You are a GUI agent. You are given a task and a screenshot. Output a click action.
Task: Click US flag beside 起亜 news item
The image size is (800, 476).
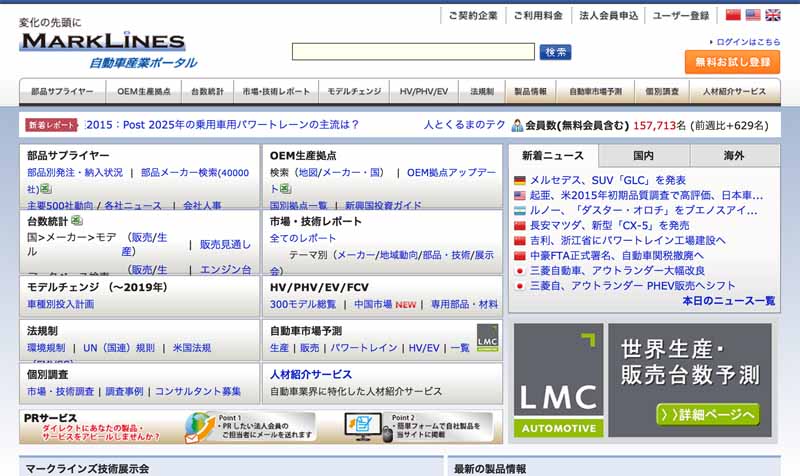[519, 195]
